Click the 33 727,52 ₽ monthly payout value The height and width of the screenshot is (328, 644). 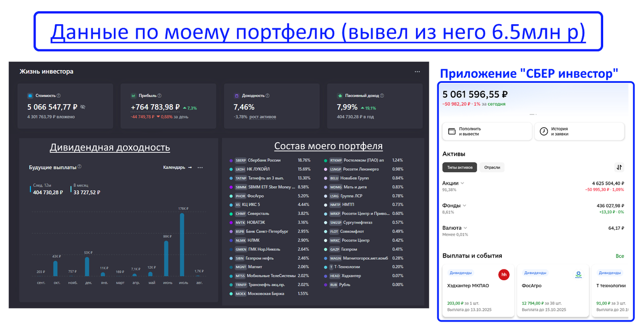tap(86, 192)
